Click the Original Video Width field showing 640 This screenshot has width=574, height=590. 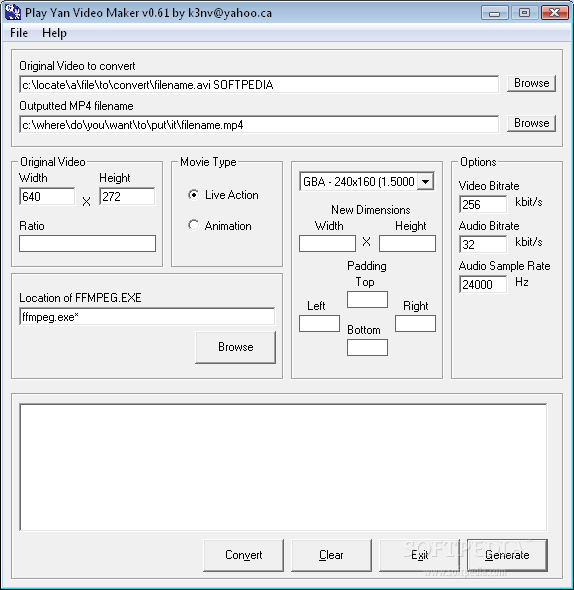pos(47,196)
